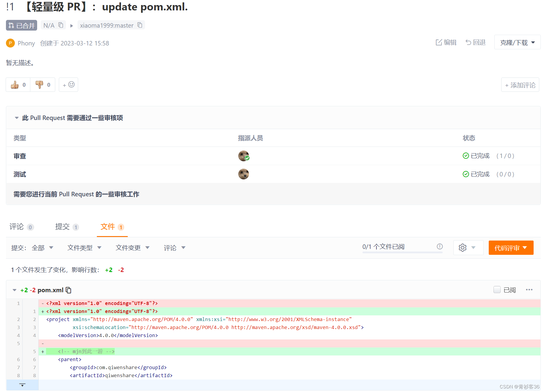Image resolution: width=544 pixels, height=392 pixels.
Task: Open more options for pom.xml file
Action: click(529, 290)
